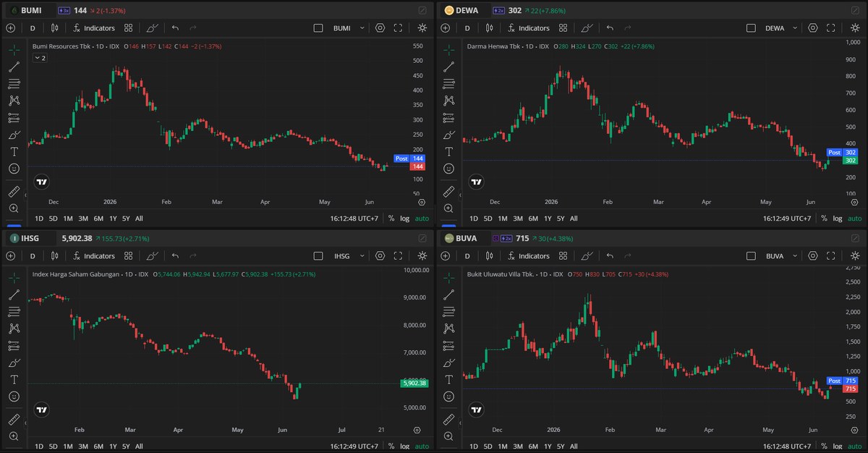Open Indicators in BUMI toolbar
The height and width of the screenshot is (453, 868).
click(x=93, y=28)
